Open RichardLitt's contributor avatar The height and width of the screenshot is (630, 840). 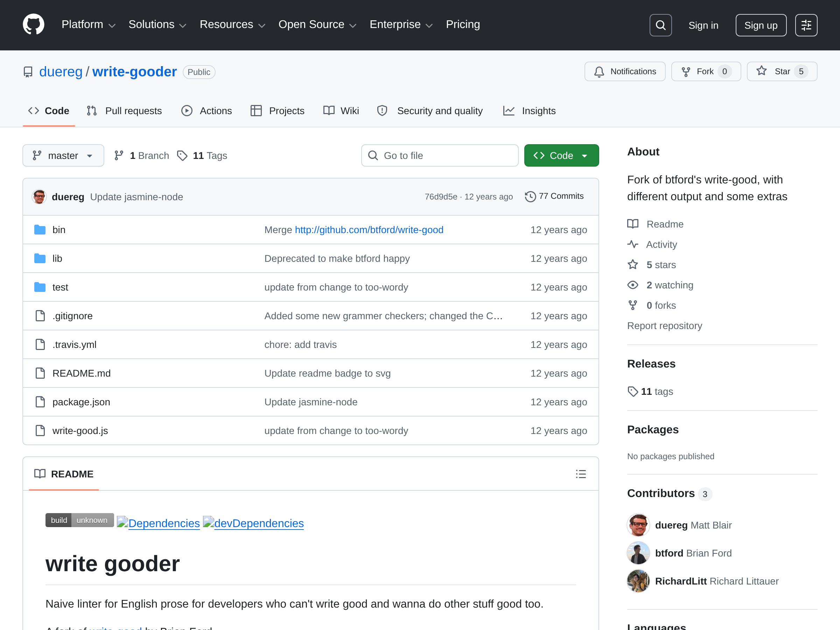tap(638, 581)
